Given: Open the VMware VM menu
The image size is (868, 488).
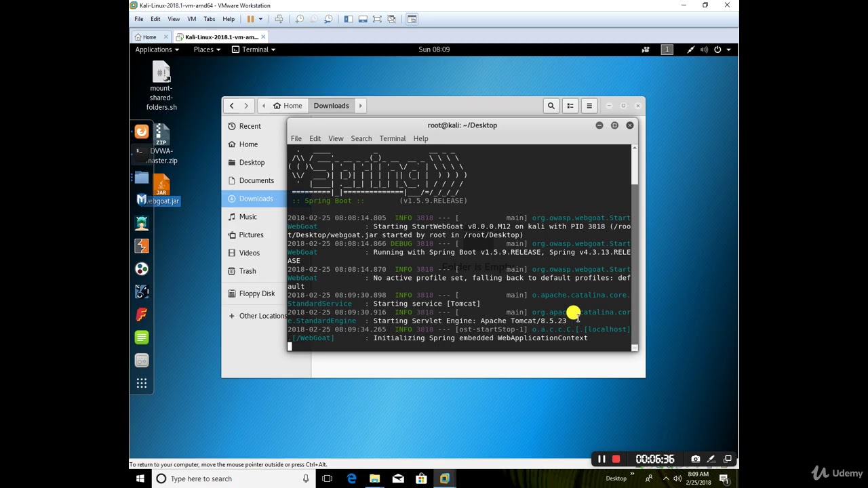Looking at the screenshot, I should pos(191,19).
